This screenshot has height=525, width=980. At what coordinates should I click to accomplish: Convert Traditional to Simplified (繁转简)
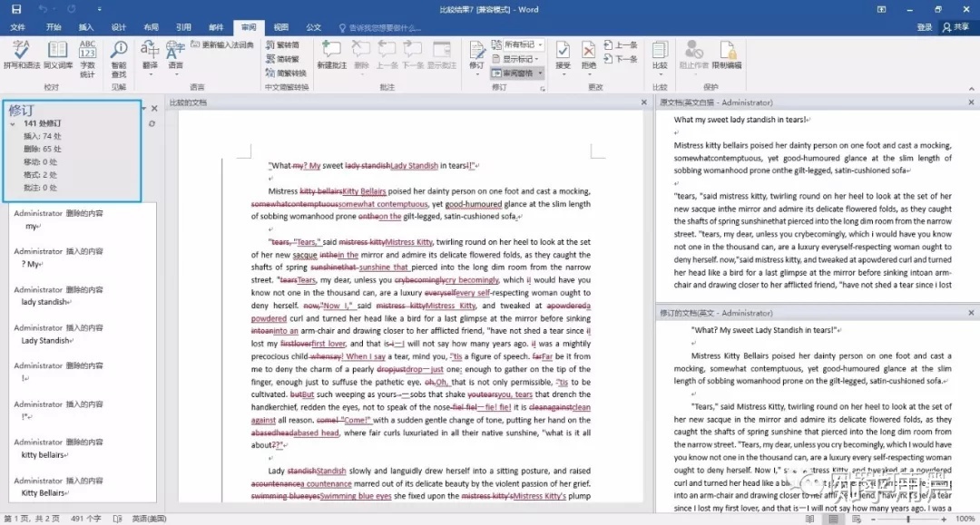282,45
